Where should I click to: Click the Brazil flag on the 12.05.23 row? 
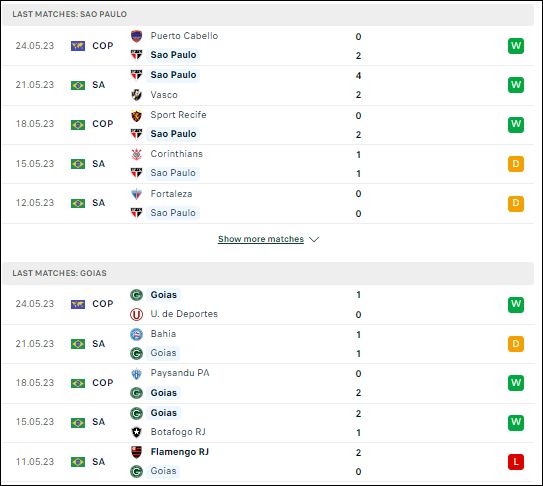[78, 203]
